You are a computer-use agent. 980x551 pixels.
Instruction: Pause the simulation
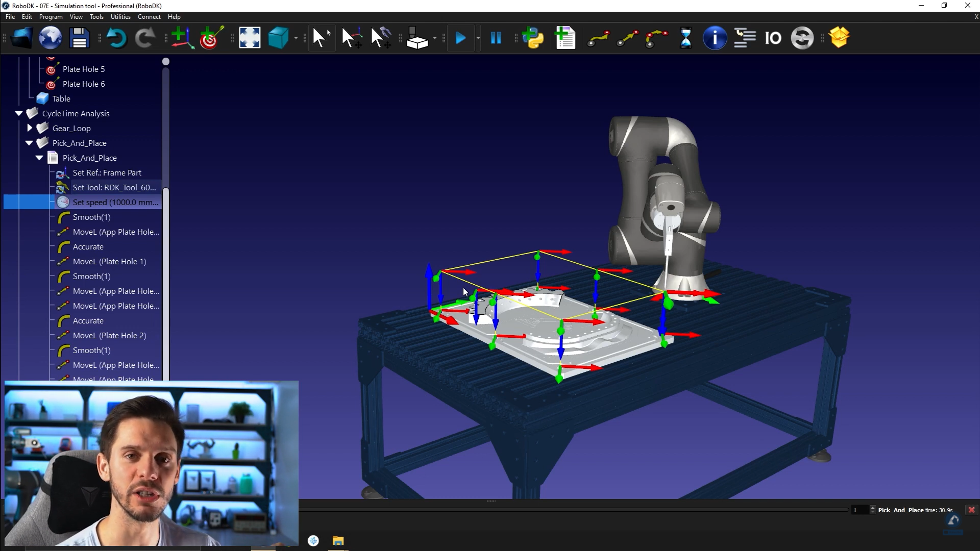[496, 38]
